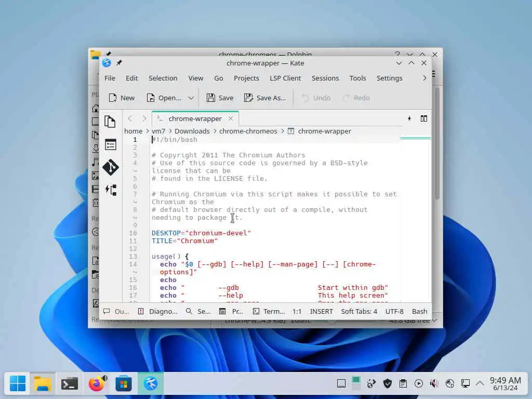Open the File menu
The width and height of the screenshot is (532, 399).
click(110, 78)
